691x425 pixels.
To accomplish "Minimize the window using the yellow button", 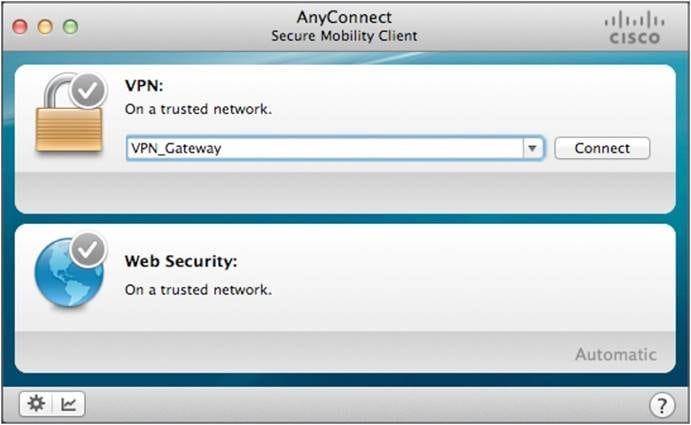I will tap(45, 26).
